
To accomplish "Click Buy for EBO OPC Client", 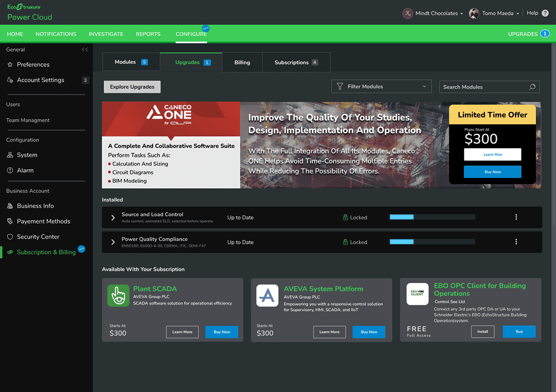I will (519, 332).
